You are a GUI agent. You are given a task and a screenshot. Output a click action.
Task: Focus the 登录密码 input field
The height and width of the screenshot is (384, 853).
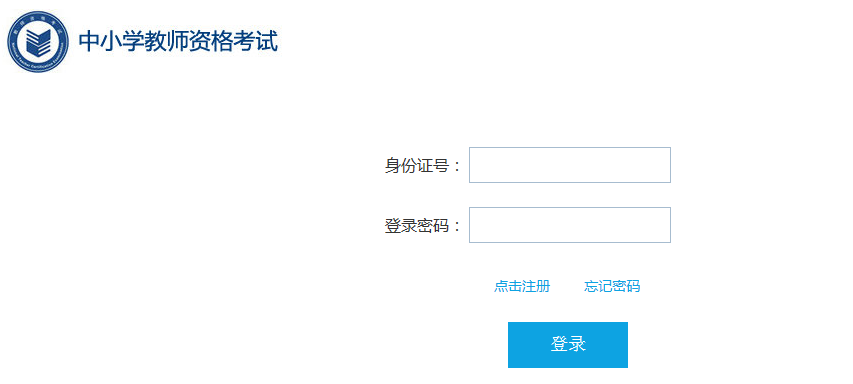570,225
